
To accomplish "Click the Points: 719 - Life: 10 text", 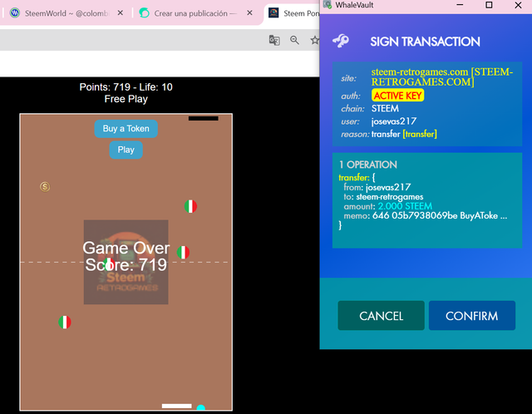I will [x=126, y=86].
